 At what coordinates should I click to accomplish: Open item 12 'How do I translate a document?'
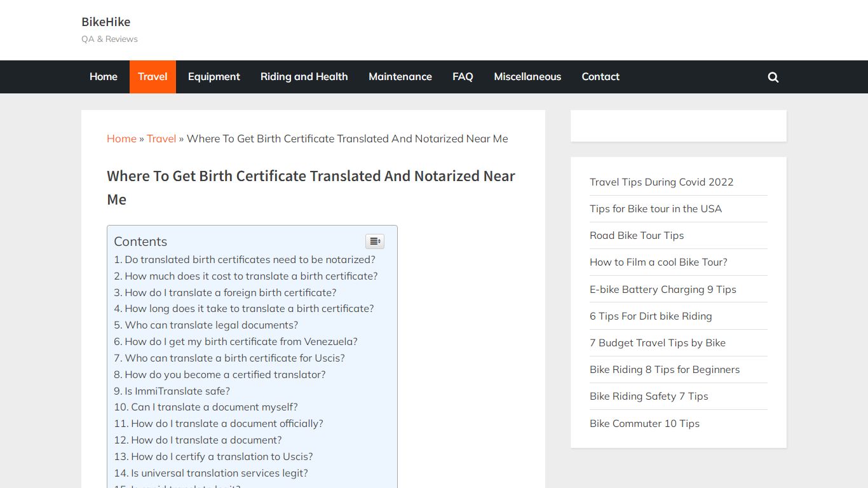[x=198, y=440]
